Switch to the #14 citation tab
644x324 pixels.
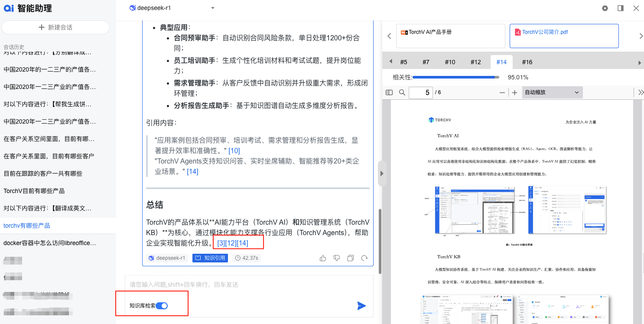point(501,62)
